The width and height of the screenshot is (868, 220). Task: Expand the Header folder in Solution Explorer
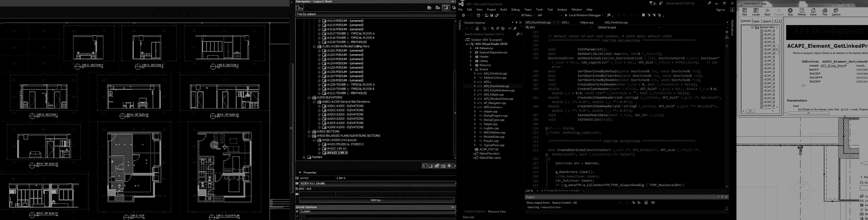coord(471,57)
